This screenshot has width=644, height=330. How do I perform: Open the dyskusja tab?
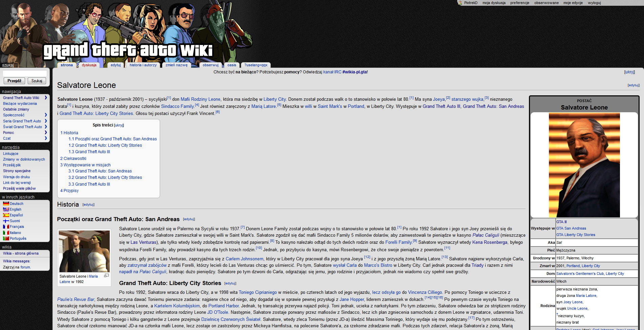pos(89,65)
